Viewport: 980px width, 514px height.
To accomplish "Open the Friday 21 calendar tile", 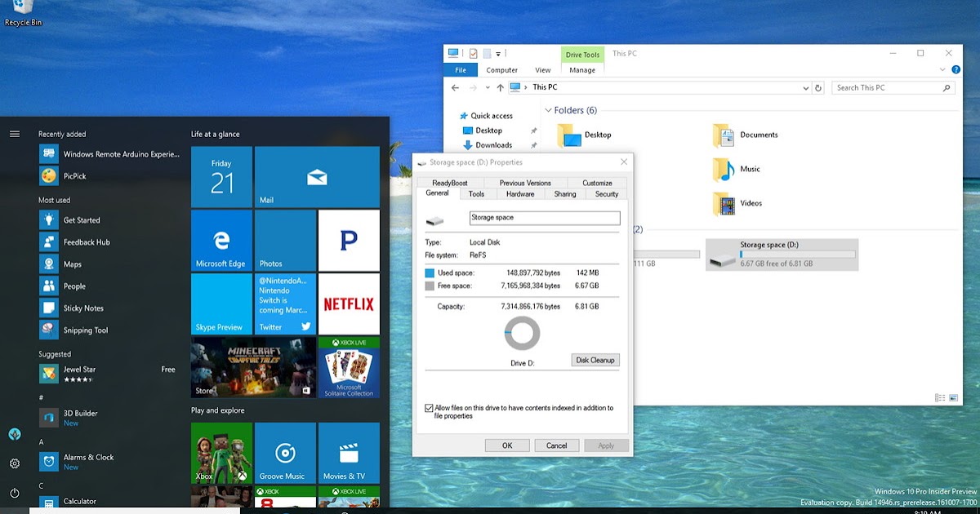I will (221, 177).
